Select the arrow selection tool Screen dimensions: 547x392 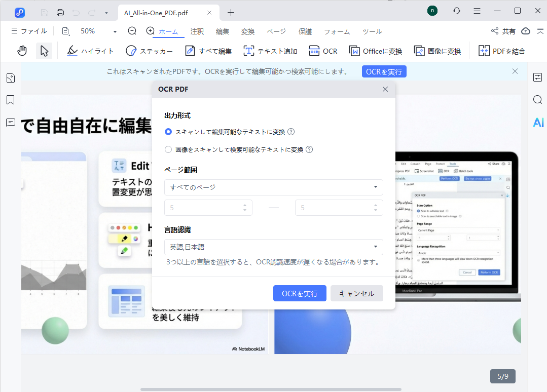point(44,51)
